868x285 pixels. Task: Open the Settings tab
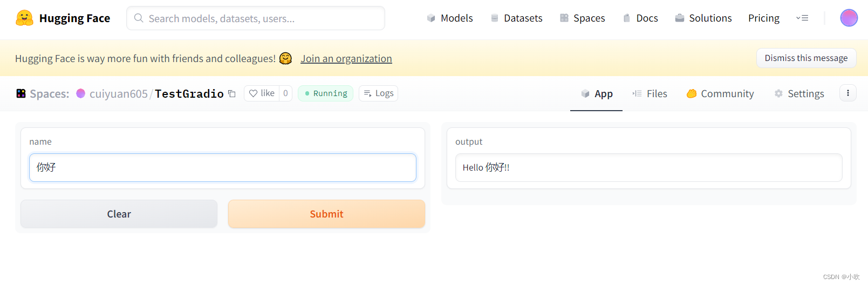point(799,94)
